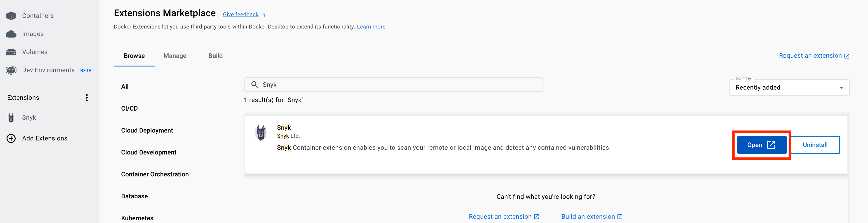Image resolution: width=868 pixels, height=223 pixels.
Task: Open Dev Environments in the sidebar
Action: pos(48,70)
